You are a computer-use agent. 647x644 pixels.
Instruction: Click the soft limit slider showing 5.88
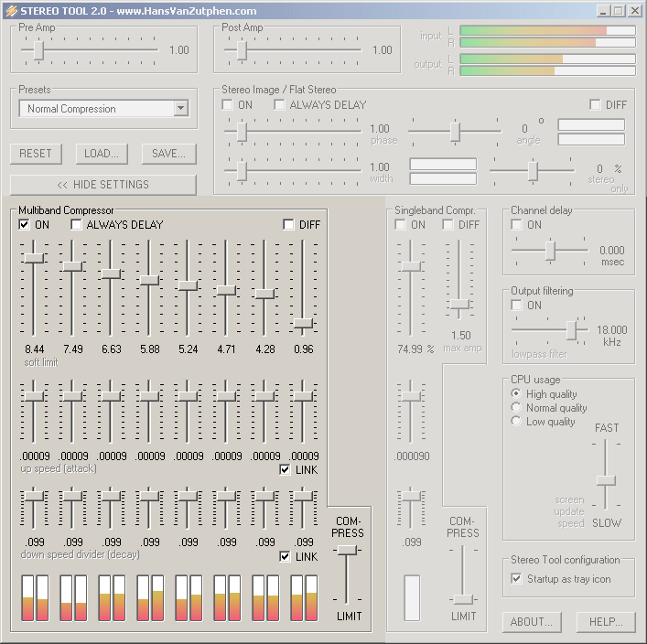149,280
